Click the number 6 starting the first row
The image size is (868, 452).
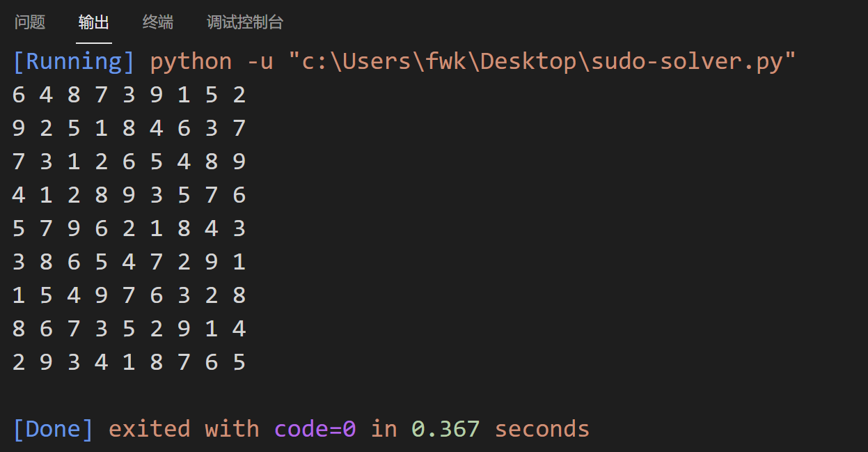coord(18,94)
